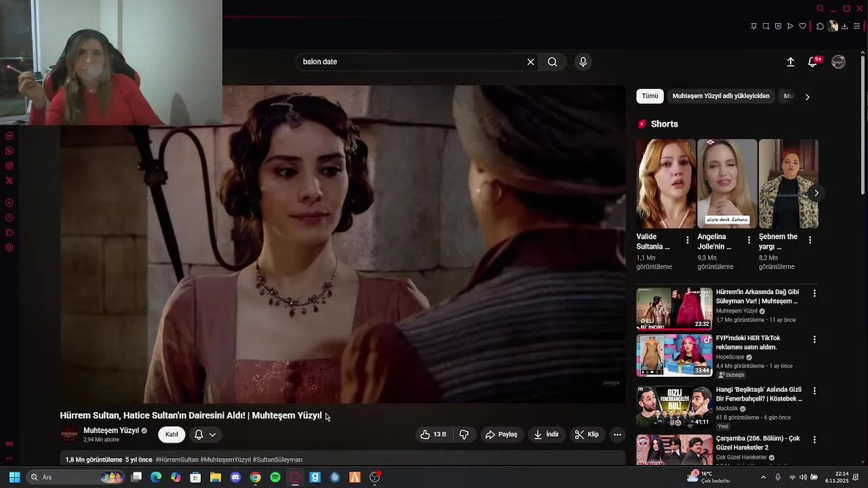Show hidden system tray icons chevron

[x=764, y=477]
